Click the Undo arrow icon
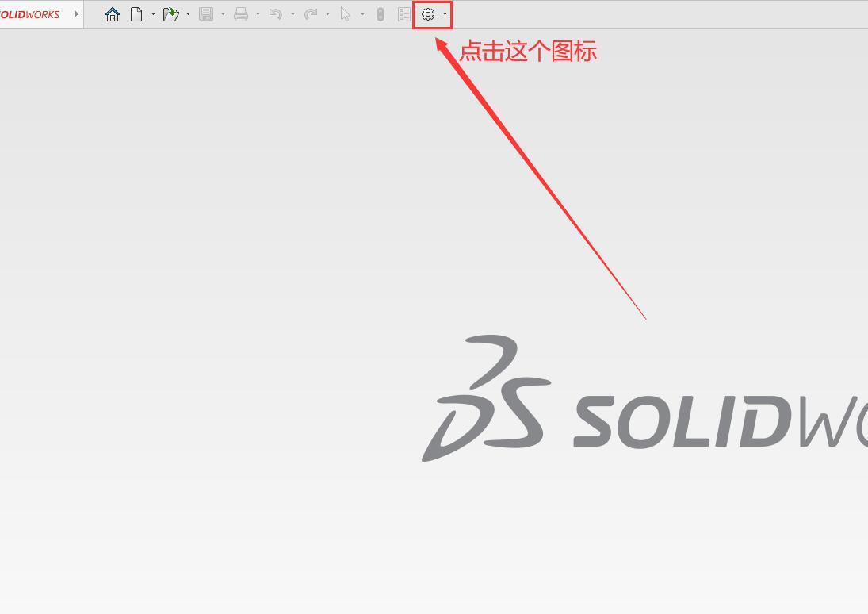The image size is (868, 614). 276,14
